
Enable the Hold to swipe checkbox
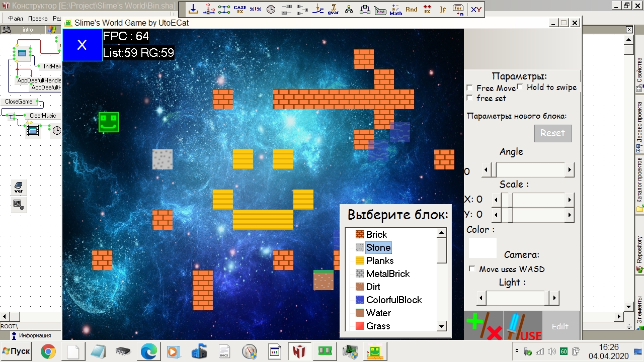pos(520,87)
